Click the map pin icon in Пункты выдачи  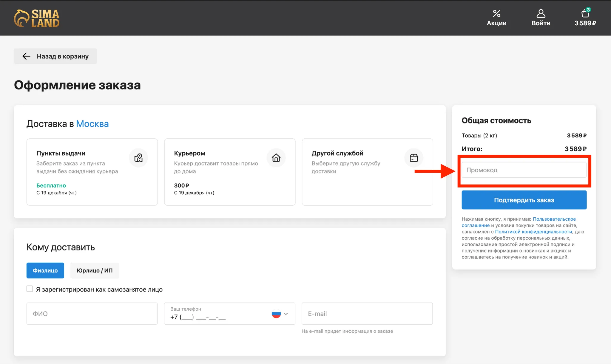coord(138,158)
